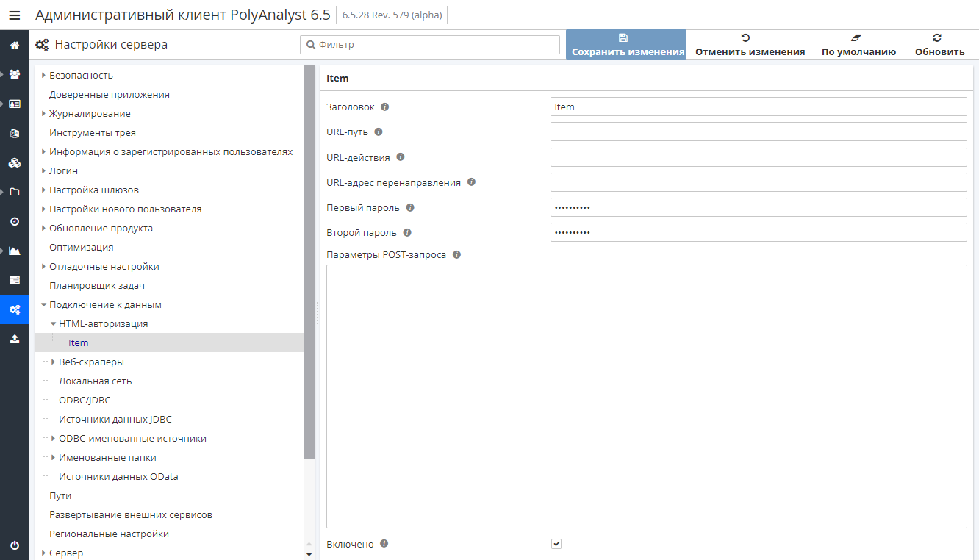Click info icon next to Заголовок
This screenshot has width=979, height=560.
(385, 107)
